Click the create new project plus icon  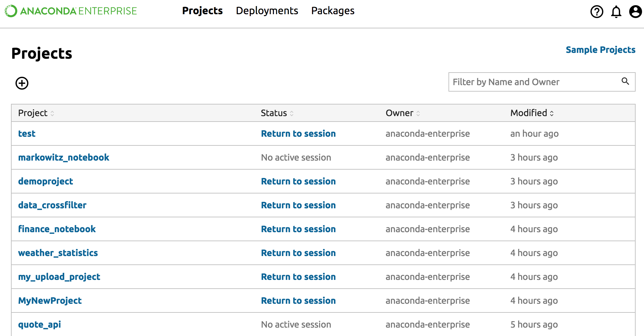(22, 83)
